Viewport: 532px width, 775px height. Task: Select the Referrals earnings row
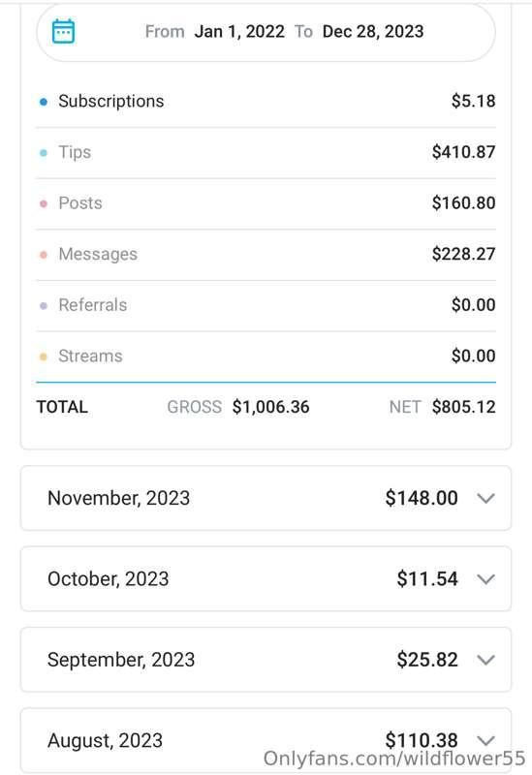266,305
